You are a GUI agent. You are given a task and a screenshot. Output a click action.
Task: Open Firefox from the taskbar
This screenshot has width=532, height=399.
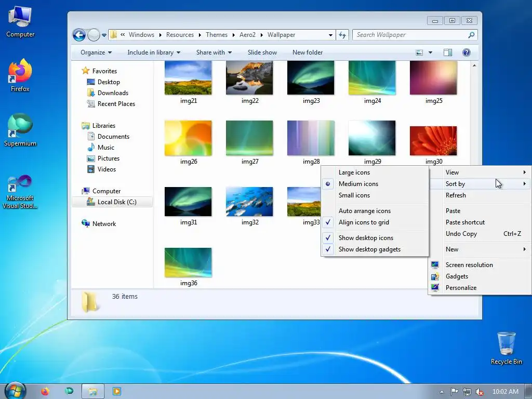45,391
